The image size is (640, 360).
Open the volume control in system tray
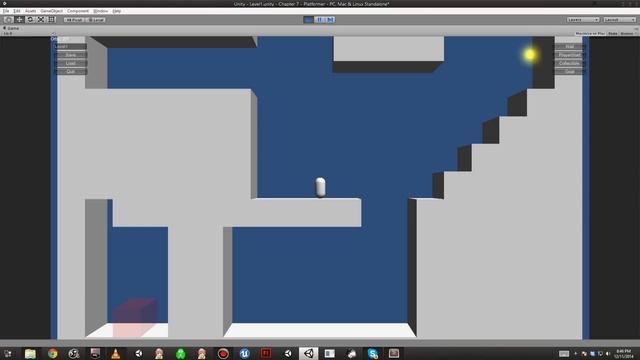[x=608, y=353]
